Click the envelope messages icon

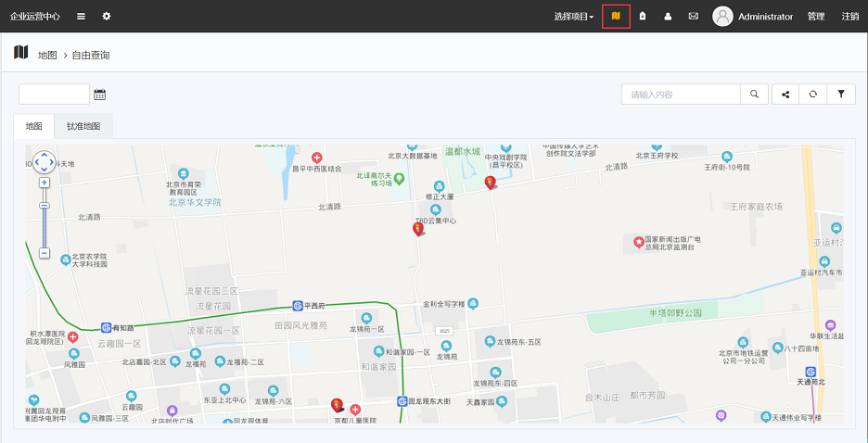click(693, 17)
